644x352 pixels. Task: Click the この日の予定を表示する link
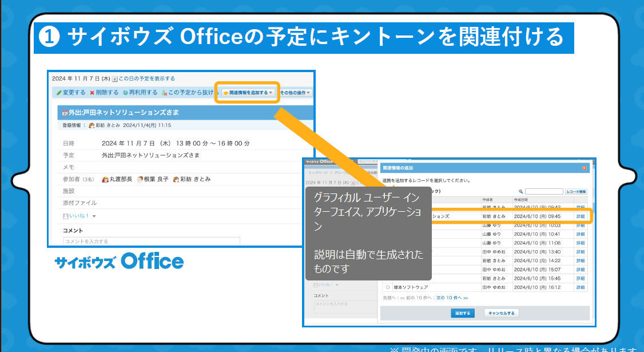[146, 78]
